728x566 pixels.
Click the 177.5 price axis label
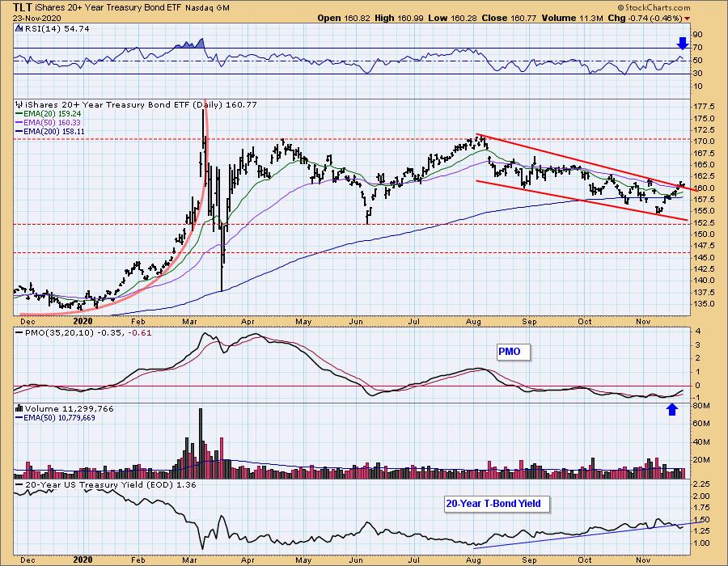(x=703, y=107)
